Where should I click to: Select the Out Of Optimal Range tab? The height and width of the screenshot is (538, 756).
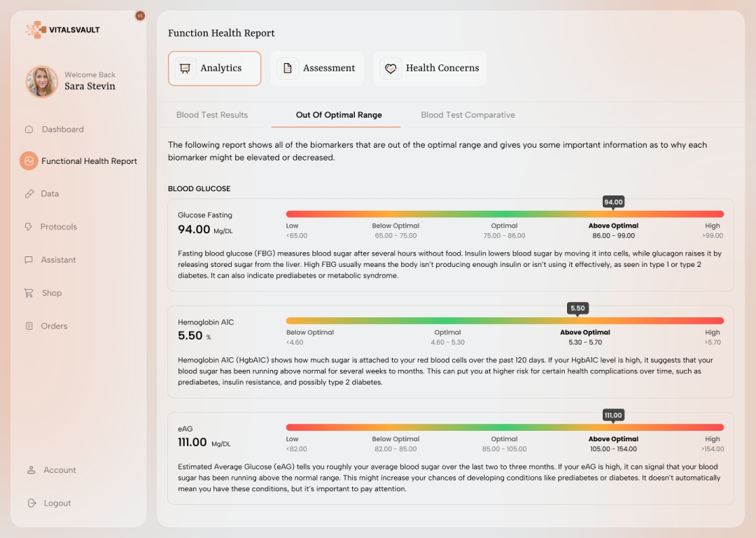pyautogui.click(x=339, y=115)
